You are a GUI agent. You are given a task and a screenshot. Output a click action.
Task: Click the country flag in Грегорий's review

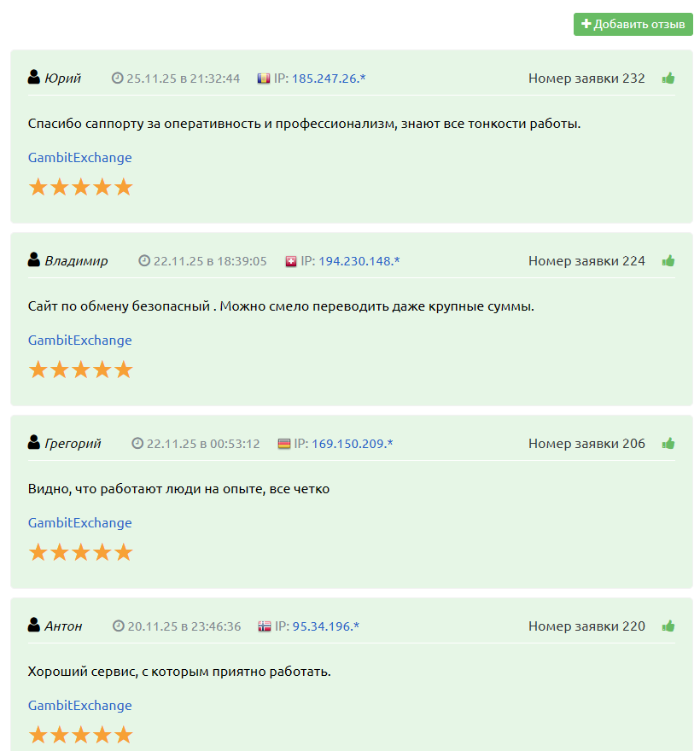pyautogui.click(x=284, y=444)
